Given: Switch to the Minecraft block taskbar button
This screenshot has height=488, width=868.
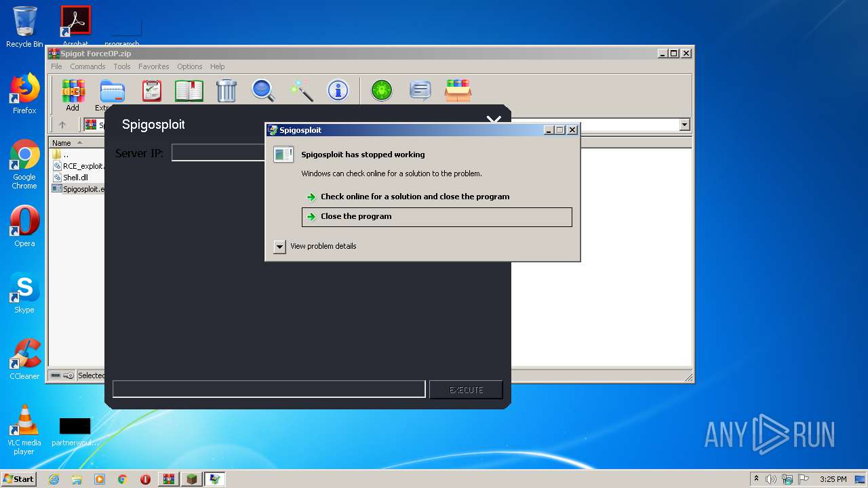Looking at the screenshot, I should pyautogui.click(x=192, y=479).
